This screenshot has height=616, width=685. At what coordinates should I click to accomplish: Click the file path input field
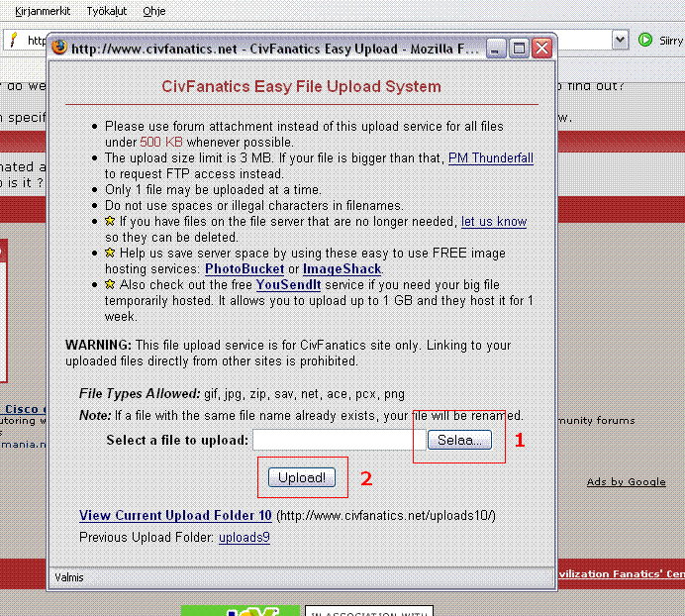click(x=340, y=440)
